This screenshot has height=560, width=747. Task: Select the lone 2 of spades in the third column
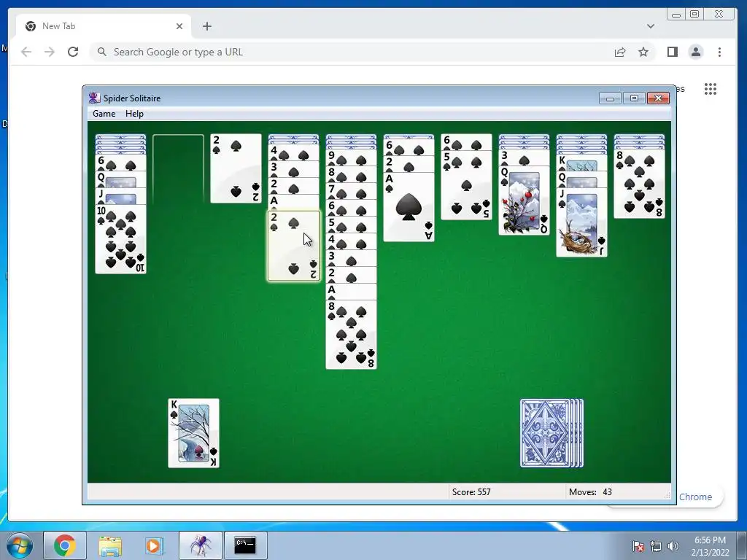click(x=236, y=168)
